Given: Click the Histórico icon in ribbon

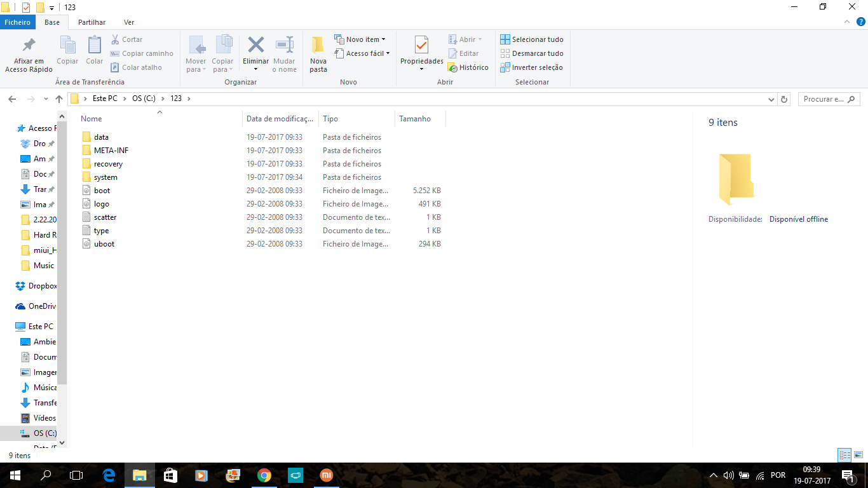Looking at the screenshot, I should [x=452, y=67].
